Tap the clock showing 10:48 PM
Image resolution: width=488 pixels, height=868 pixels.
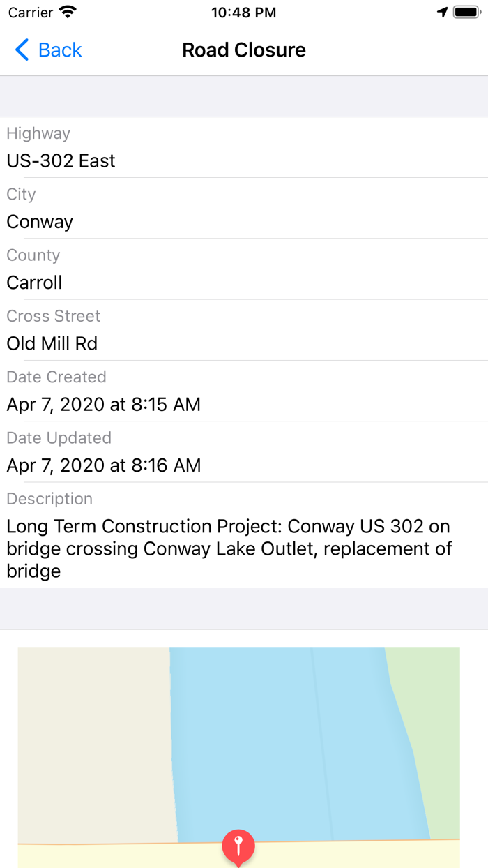tap(243, 12)
